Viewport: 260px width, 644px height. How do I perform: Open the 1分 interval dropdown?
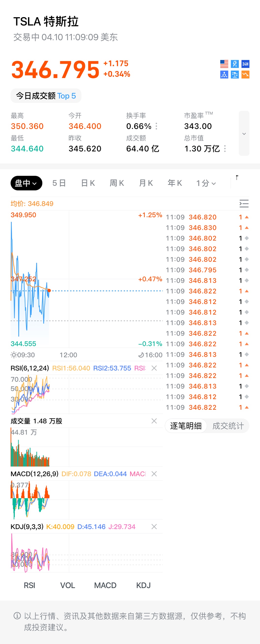(206, 183)
